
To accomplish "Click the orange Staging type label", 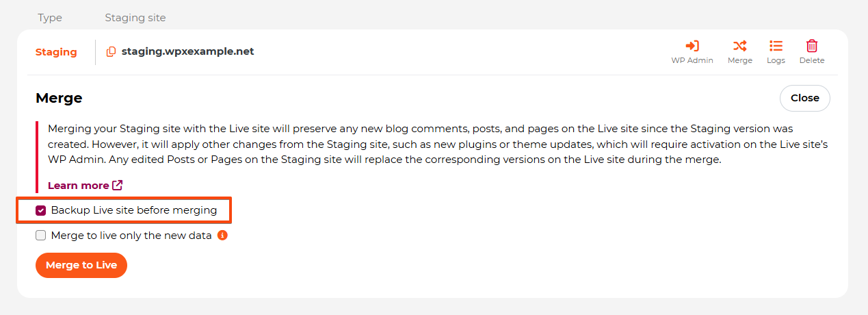I will (56, 52).
